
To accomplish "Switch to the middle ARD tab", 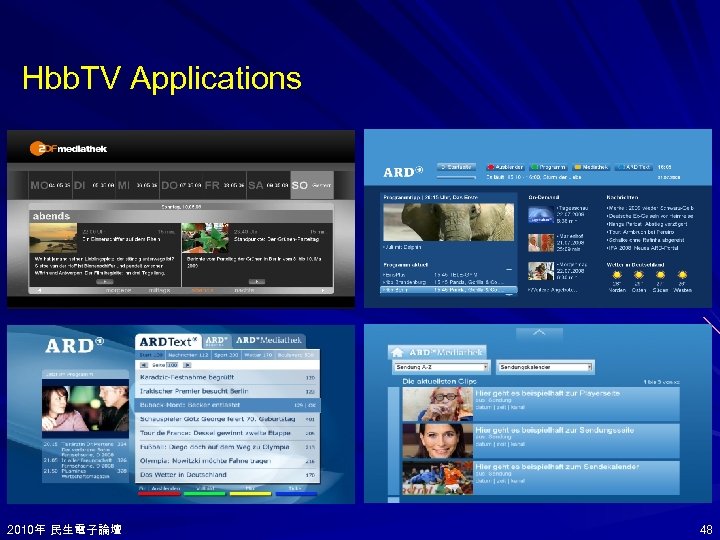I will (x=217, y=342).
